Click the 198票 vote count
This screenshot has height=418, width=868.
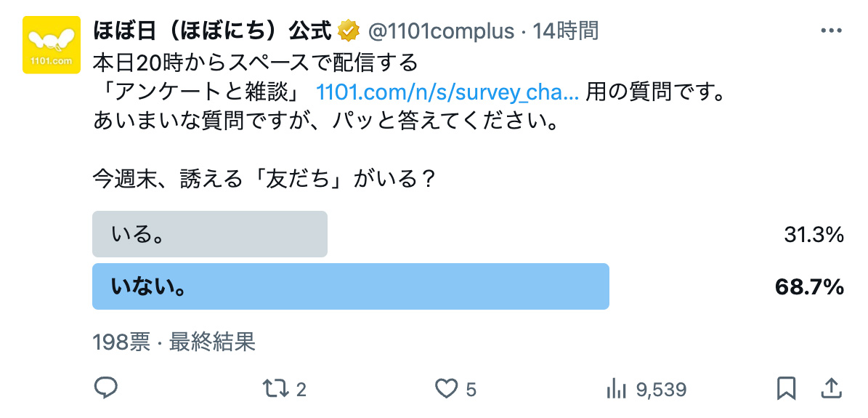(x=121, y=342)
